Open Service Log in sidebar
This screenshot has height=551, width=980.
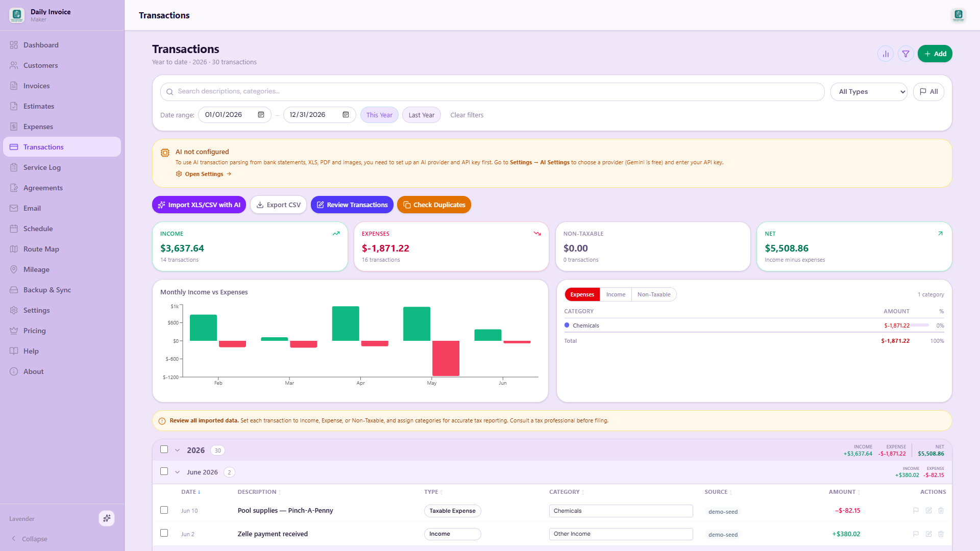(62, 167)
